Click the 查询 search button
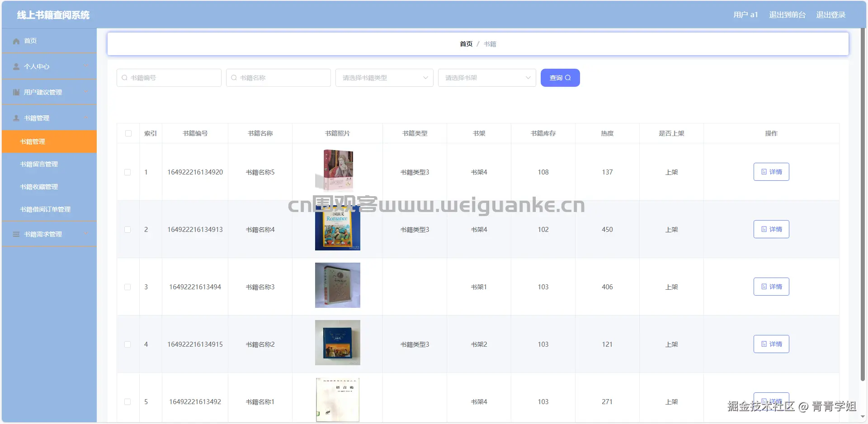This screenshot has height=424, width=868. click(x=560, y=77)
